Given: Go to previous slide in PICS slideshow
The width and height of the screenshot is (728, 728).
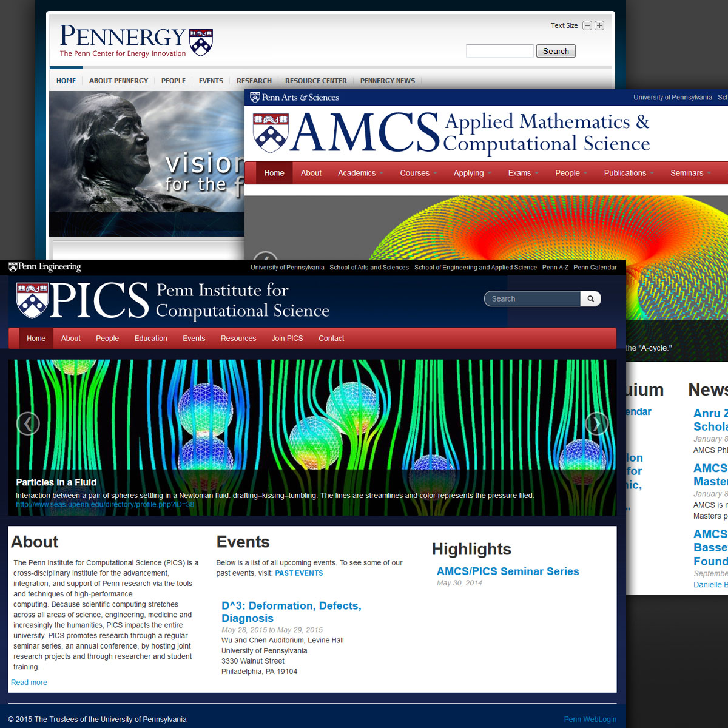Looking at the screenshot, I should [28, 423].
